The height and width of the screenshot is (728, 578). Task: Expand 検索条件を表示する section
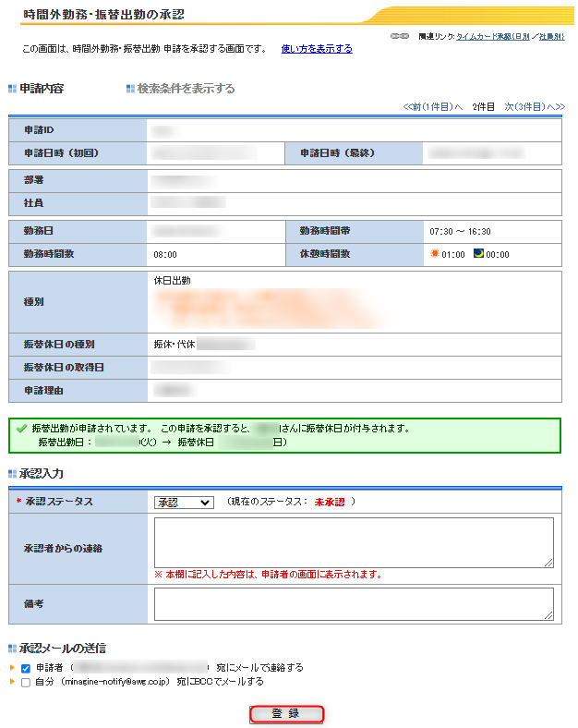point(186,88)
